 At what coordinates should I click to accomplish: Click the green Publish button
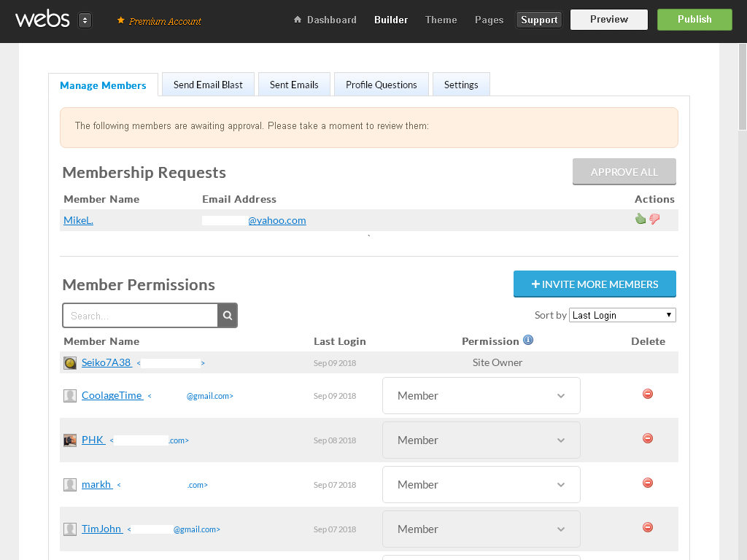(x=694, y=20)
